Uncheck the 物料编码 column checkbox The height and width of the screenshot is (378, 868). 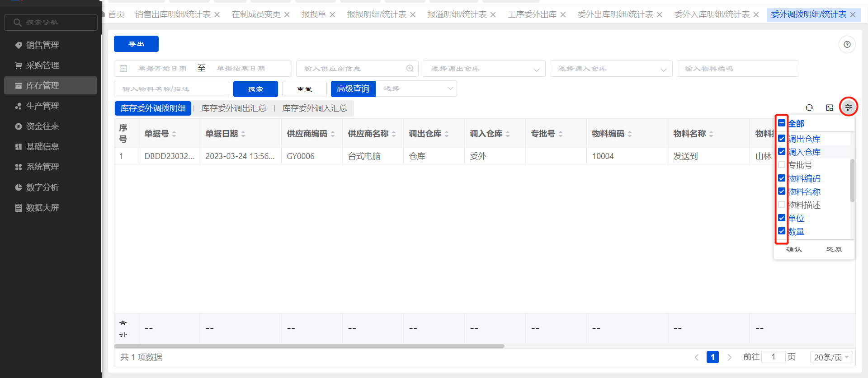point(782,178)
